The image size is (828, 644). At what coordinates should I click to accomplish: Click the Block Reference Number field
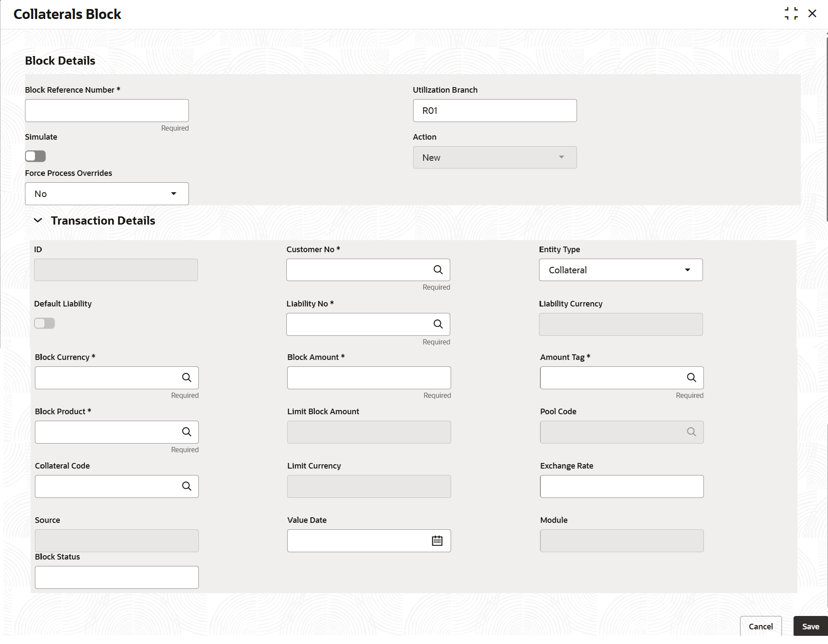coord(107,111)
